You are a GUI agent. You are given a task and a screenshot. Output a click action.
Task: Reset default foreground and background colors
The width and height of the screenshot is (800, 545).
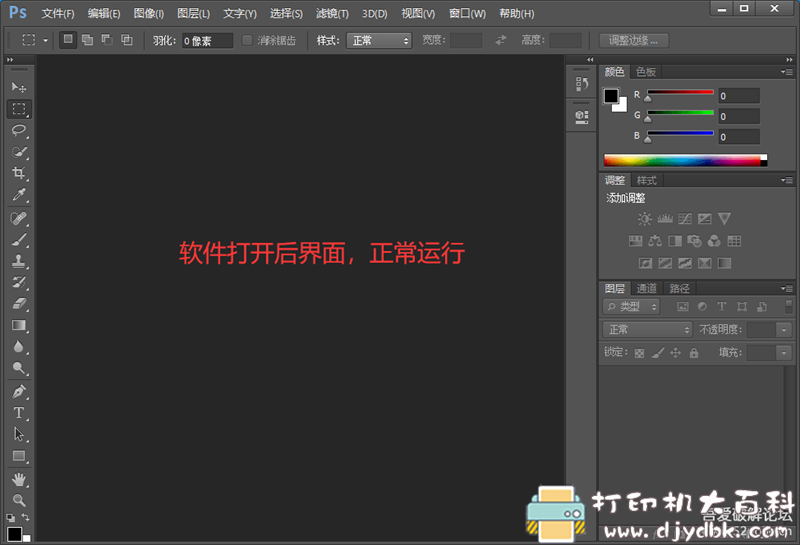pos(10,517)
